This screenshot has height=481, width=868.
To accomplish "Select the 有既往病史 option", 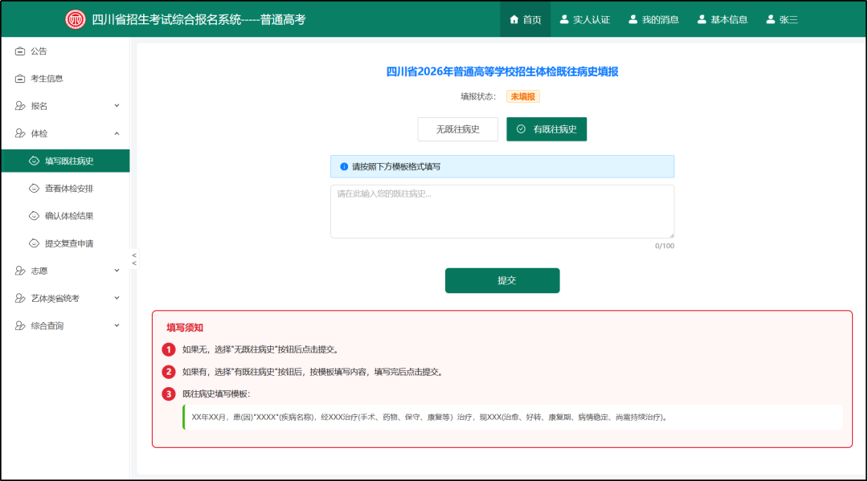I will (x=547, y=128).
